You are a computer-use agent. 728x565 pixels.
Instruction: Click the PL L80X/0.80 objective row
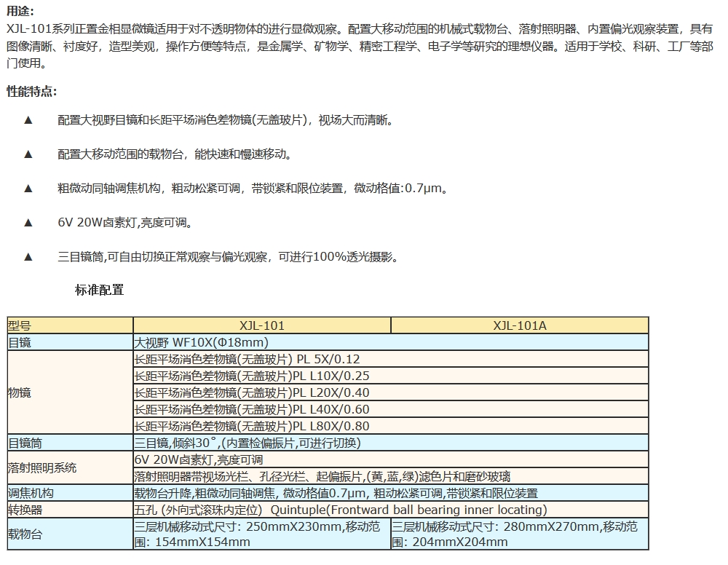click(391, 426)
